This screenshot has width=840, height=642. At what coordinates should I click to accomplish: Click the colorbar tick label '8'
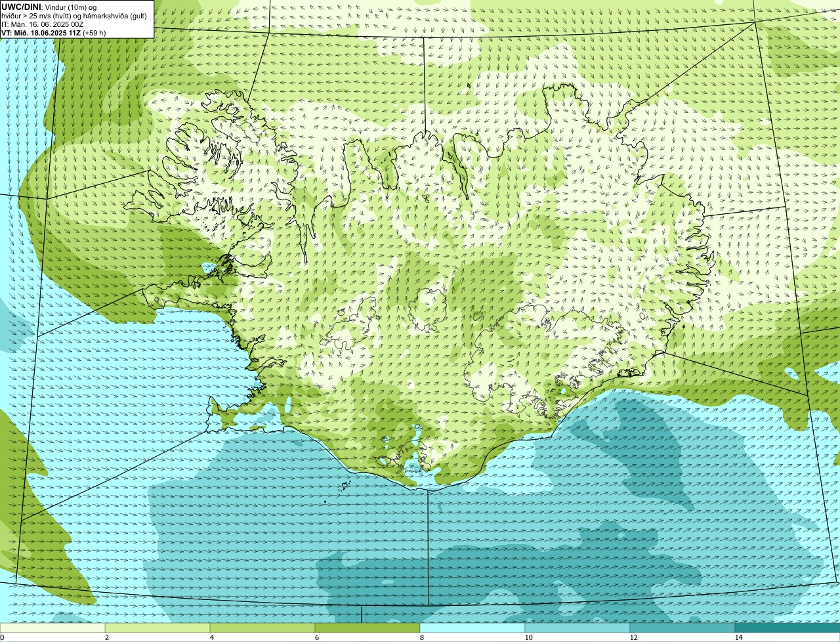tap(421, 637)
